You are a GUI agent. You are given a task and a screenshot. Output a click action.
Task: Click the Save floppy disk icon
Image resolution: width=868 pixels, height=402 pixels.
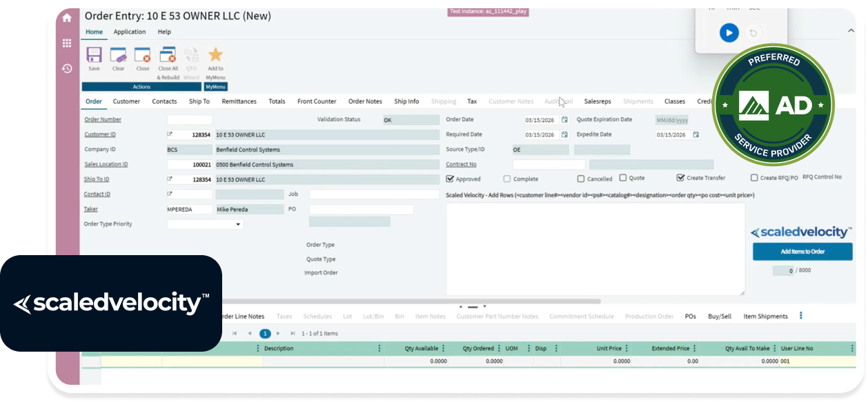click(x=94, y=55)
